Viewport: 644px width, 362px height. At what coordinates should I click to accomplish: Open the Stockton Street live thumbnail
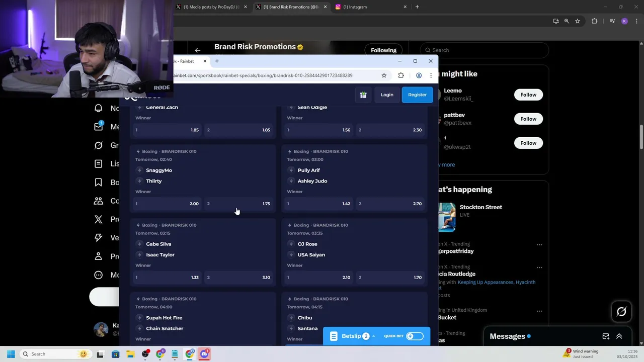(447, 217)
